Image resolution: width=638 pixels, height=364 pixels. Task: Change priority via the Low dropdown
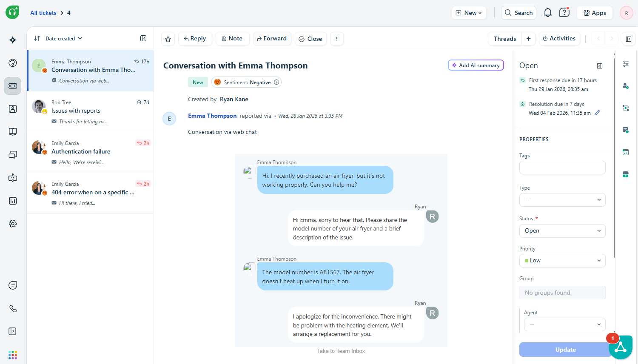click(562, 260)
